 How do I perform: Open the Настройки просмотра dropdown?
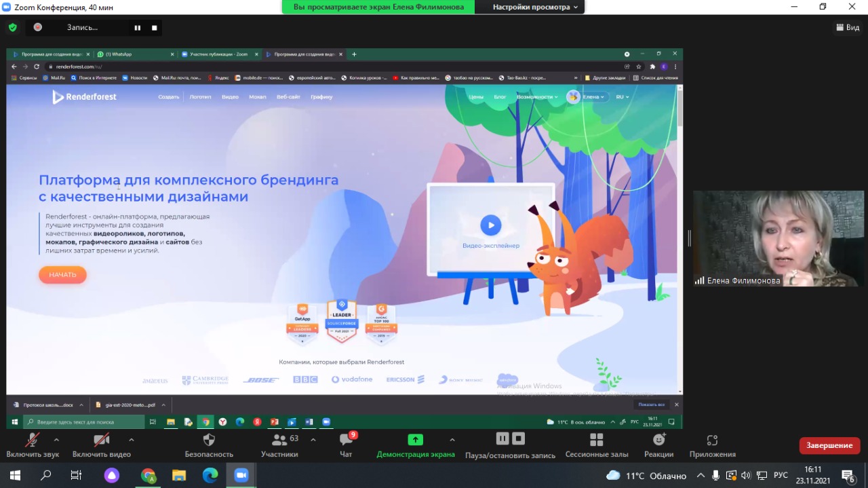(x=536, y=7)
